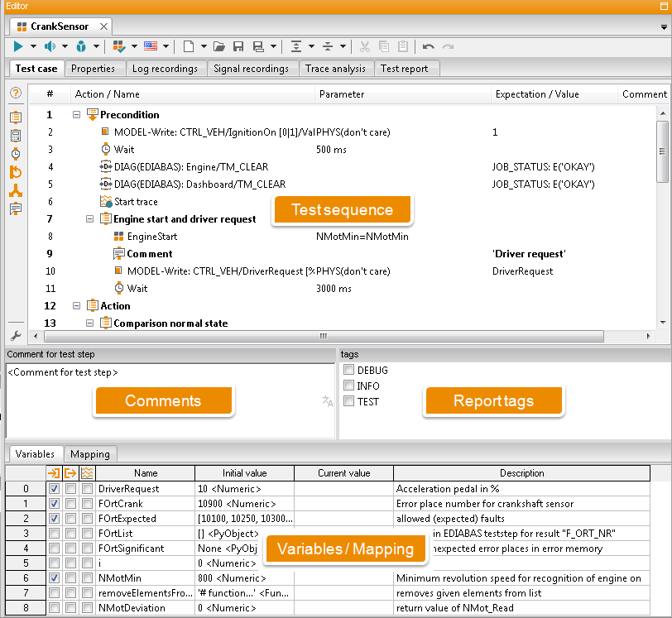The width and height of the screenshot is (672, 618).
Task: Create a new document with the blank page icon
Action: pyautogui.click(x=189, y=46)
